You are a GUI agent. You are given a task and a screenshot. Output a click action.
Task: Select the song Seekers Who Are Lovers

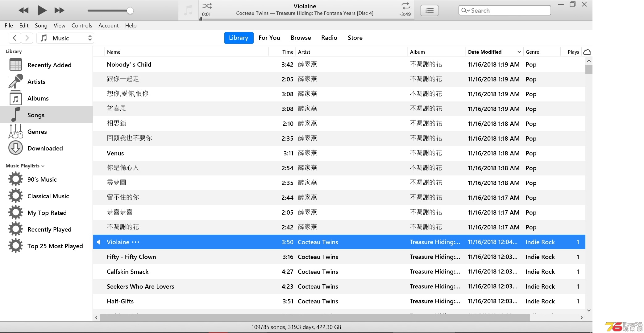tap(339, 286)
